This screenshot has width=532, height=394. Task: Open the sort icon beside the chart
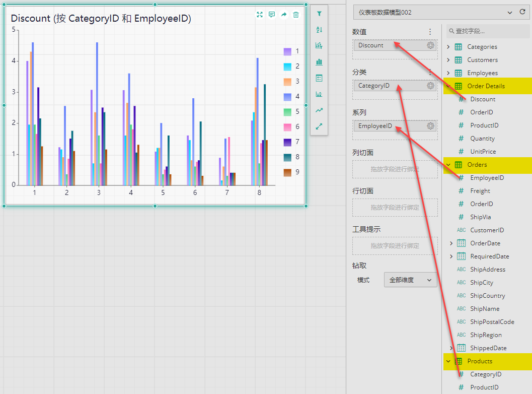[x=319, y=30]
